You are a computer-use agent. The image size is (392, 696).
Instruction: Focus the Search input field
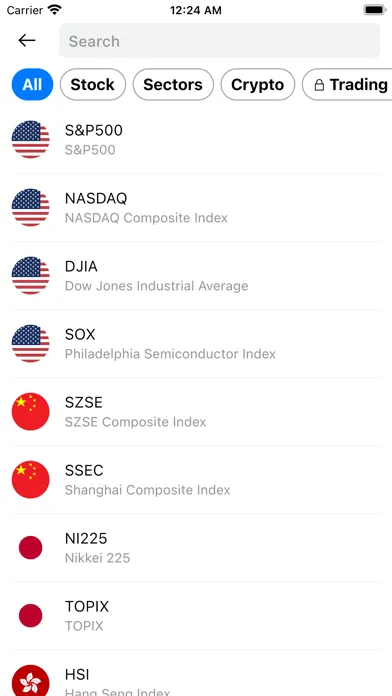220,41
